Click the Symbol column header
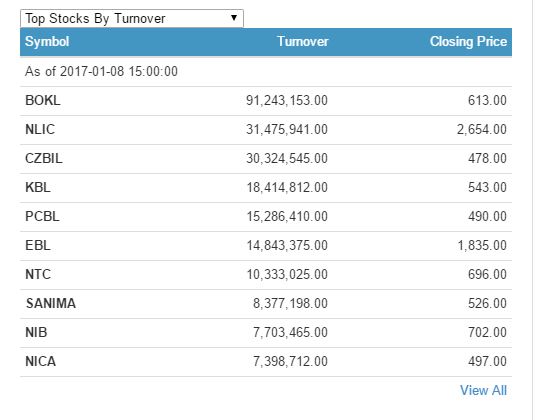This screenshot has width=535, height=420. (x=47, y=42)
